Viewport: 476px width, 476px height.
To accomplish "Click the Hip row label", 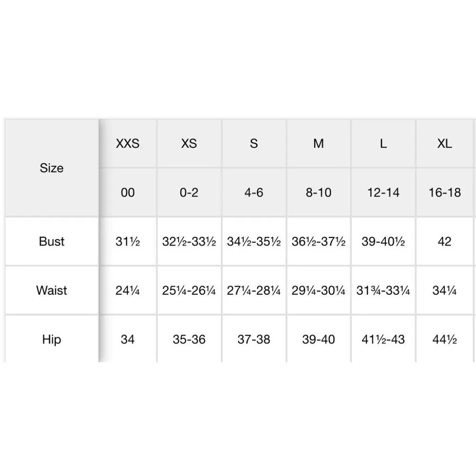I will (x=51, y=339).
